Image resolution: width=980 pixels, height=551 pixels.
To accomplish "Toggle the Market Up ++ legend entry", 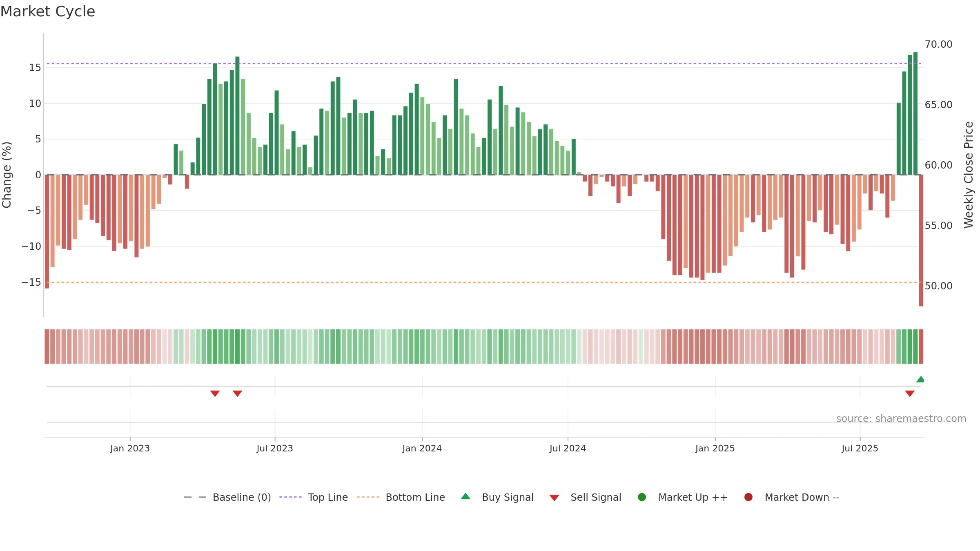I will tap(682, 497).
